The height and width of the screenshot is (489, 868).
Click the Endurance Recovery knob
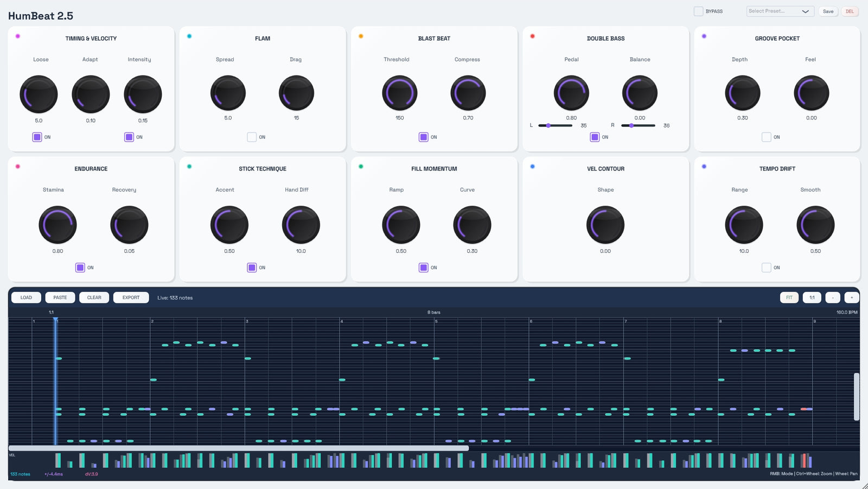(x=129, y=225)
